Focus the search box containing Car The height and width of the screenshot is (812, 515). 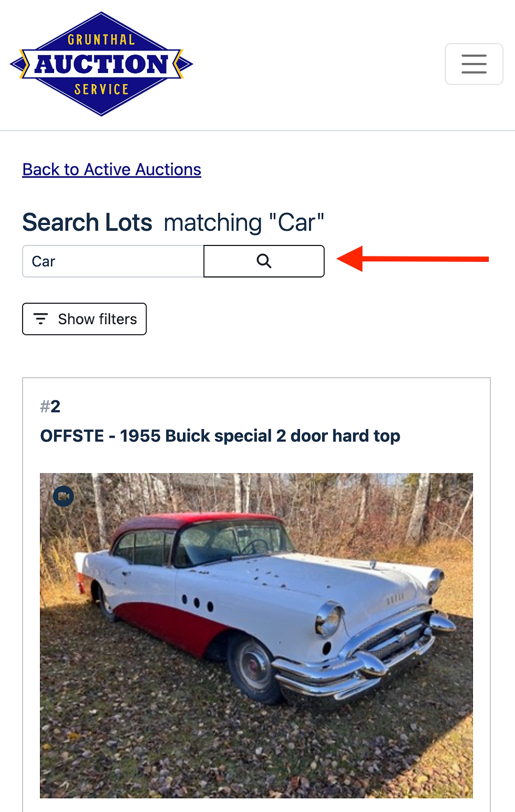point(113,261)
